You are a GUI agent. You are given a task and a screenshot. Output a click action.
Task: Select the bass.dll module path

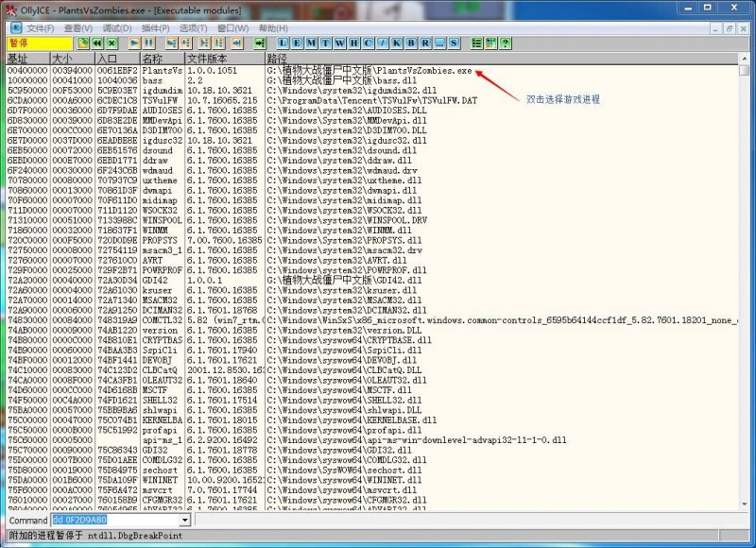[342, 80]
